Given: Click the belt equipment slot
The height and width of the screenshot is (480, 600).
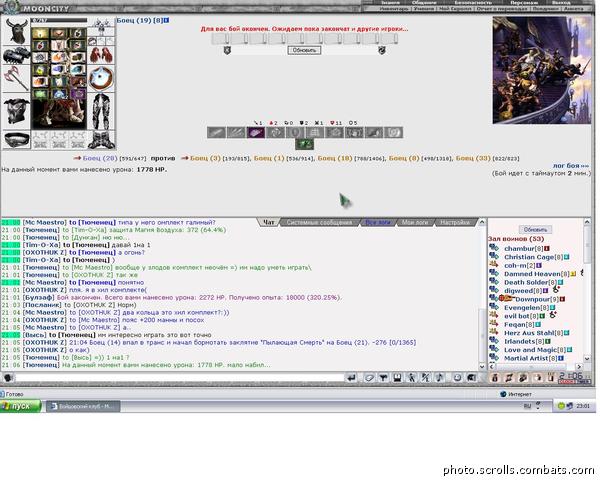Looking at the screenshot, I should coord(16,140).
